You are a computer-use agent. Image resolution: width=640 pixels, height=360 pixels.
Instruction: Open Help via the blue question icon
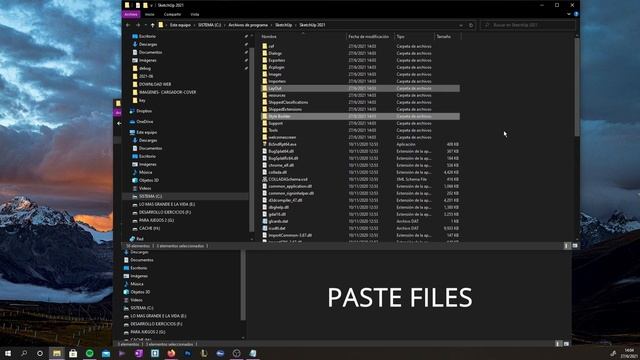coord(576,14)
